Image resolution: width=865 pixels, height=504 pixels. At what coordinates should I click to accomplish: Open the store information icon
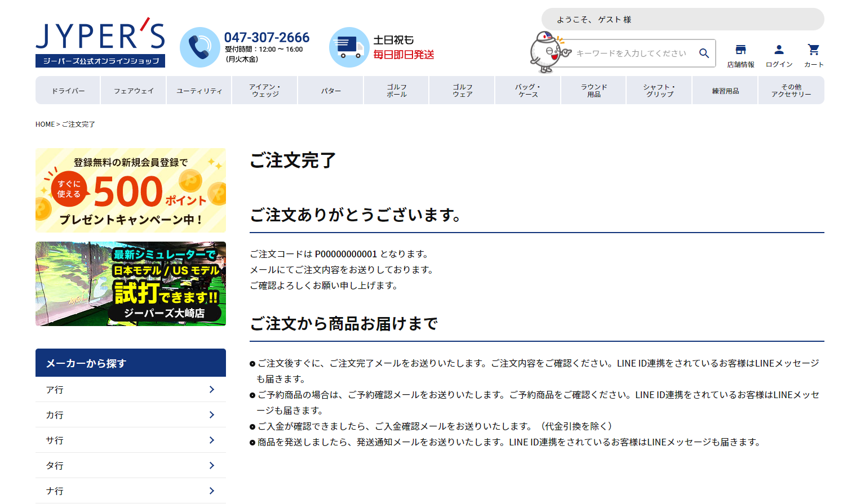click(740, 50)
